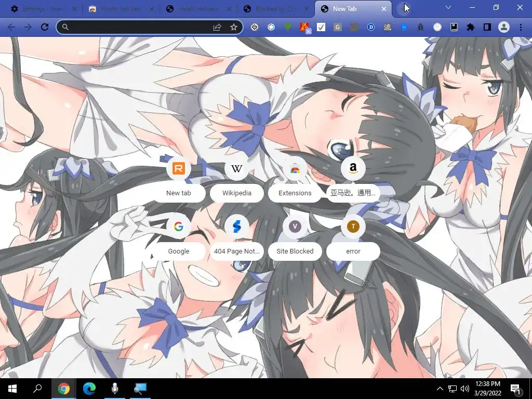The image size is (532, 399).
Task: Close the Humhr Job Search tab
Action: 152,9
